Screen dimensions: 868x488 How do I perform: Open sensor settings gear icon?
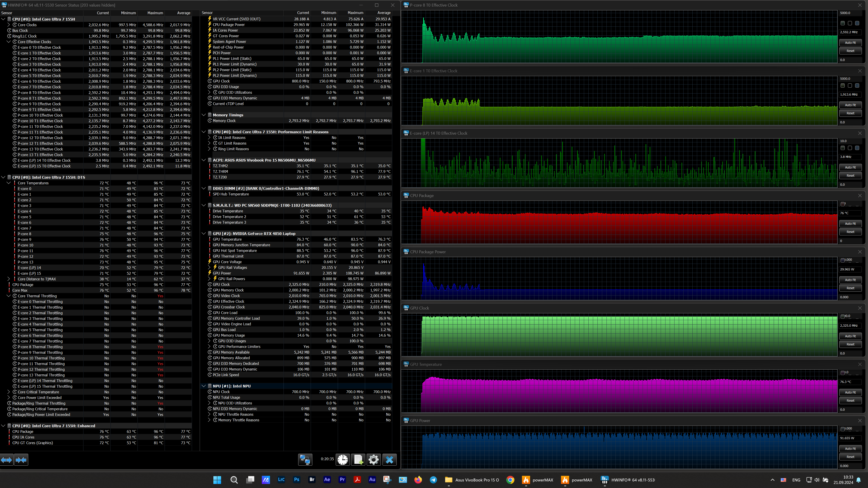[x=373, y=460]
